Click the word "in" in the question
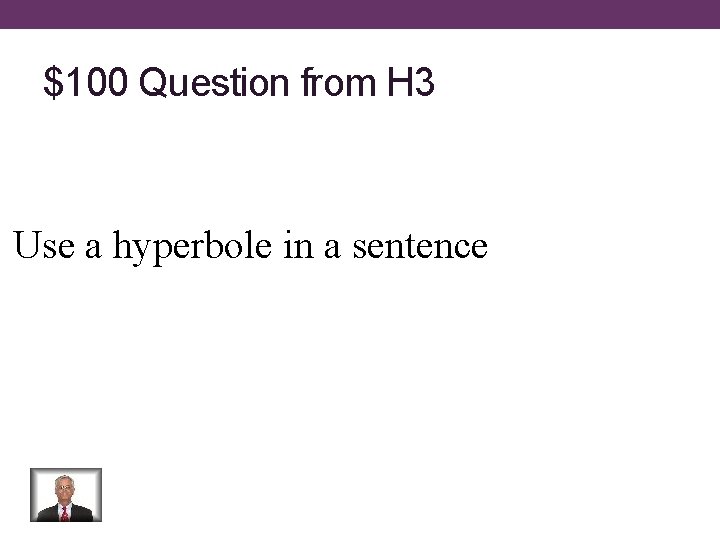 click(297, 245)
